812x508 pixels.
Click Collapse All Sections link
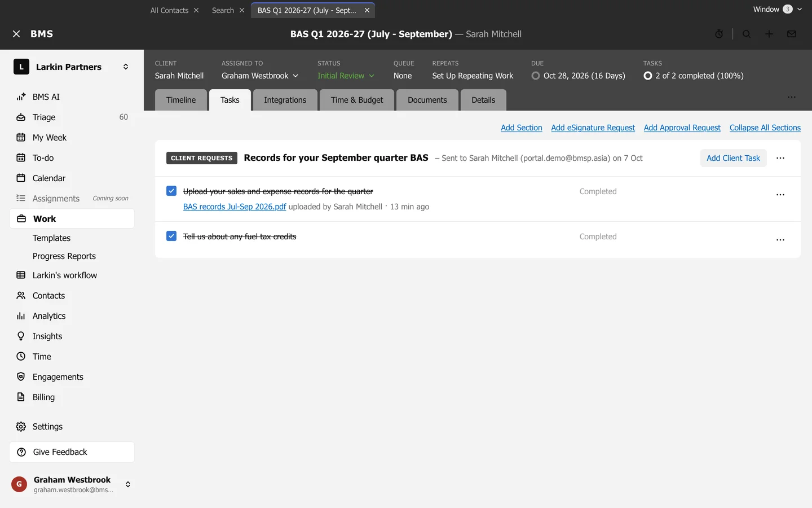(765, 128)
